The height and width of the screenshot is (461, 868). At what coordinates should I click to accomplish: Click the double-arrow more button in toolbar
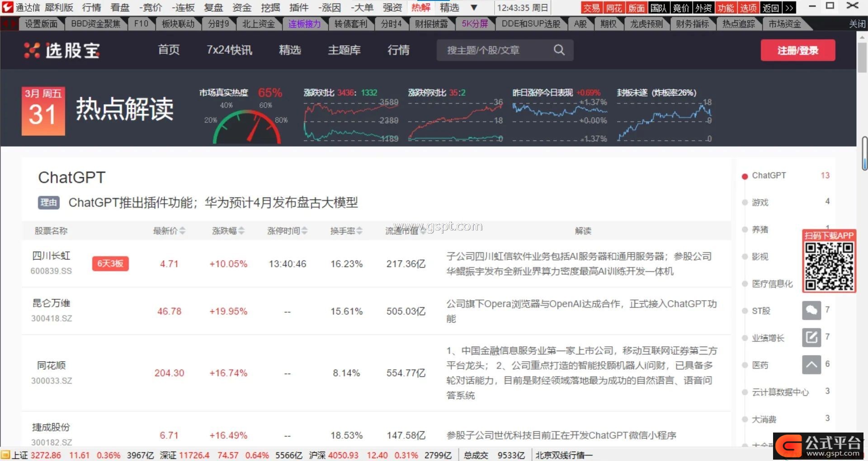(x=789, y=8)
